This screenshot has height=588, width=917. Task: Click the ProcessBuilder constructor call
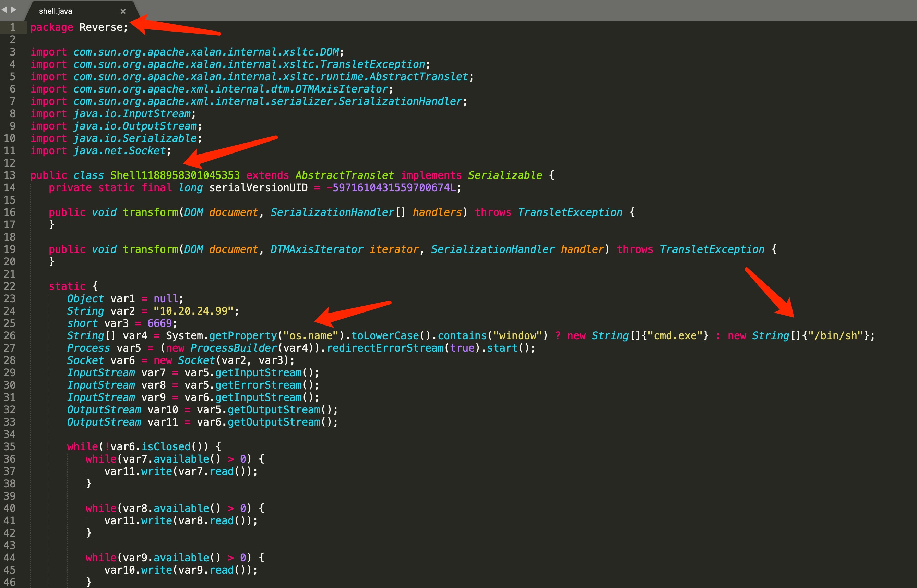click(234, 348)
